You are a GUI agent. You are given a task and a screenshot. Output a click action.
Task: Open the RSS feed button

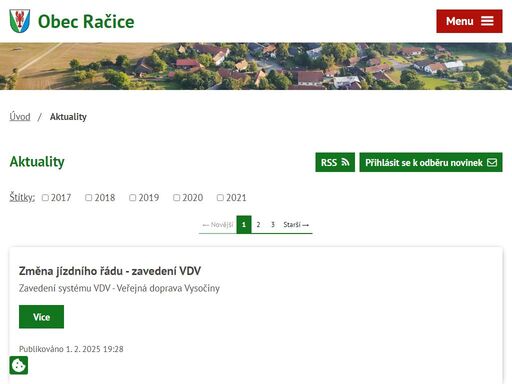coord(335,162)
